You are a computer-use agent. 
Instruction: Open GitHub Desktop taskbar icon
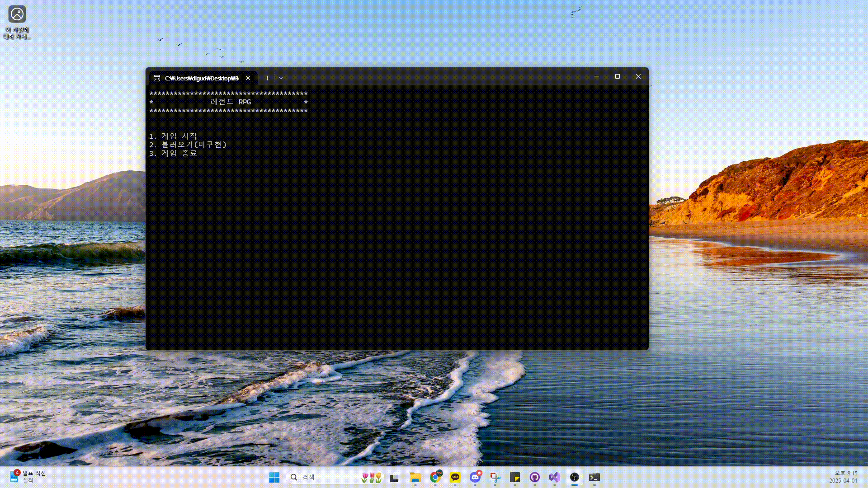[x=535, y=477]
